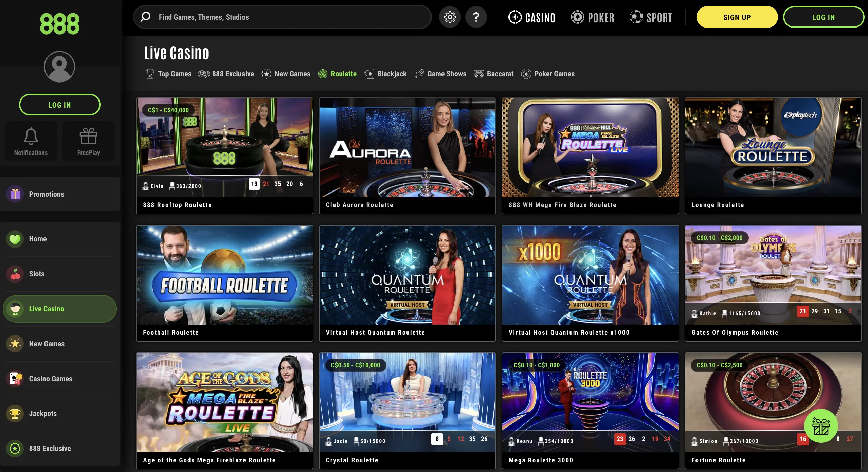Open the Mega Roulette 3000 game
This screenshot has height=472, width=868.
pos(590,411)
